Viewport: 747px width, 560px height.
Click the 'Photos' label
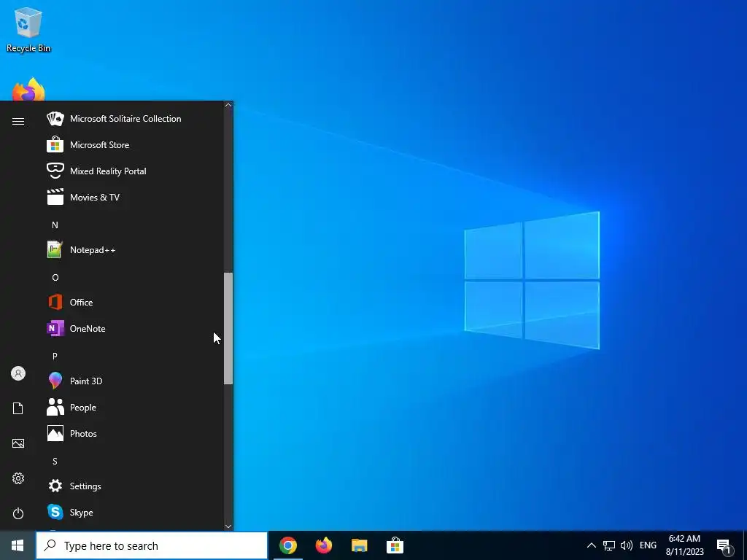tap(83, 434)
